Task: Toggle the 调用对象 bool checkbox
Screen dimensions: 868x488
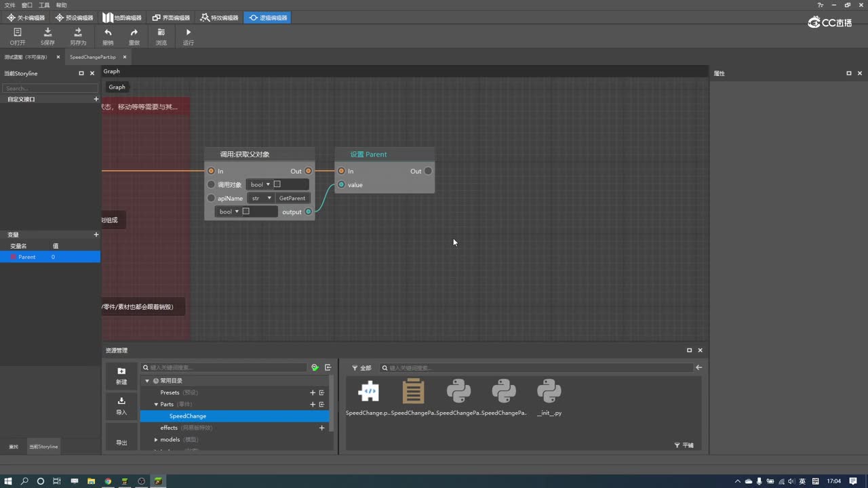Action: click(x=277, y=184)
